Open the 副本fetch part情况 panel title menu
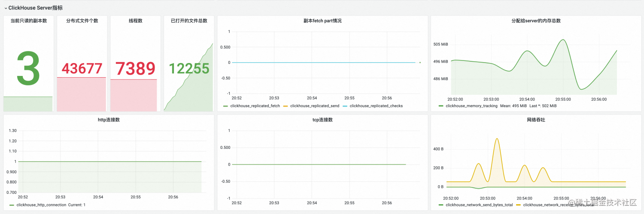Image resolution: width=644 pixels, height=214 pixels. pyautogui.click(x=322, y=21)
